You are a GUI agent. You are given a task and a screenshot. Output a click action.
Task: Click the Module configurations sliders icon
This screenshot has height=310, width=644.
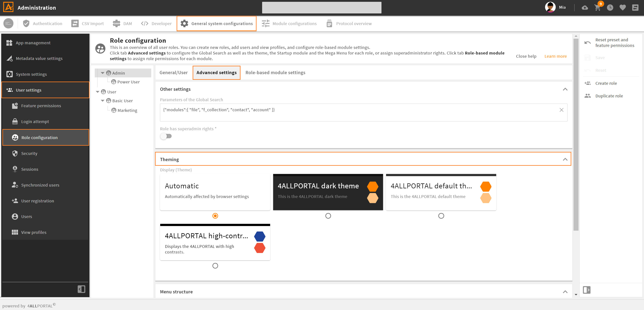(266, 23)
